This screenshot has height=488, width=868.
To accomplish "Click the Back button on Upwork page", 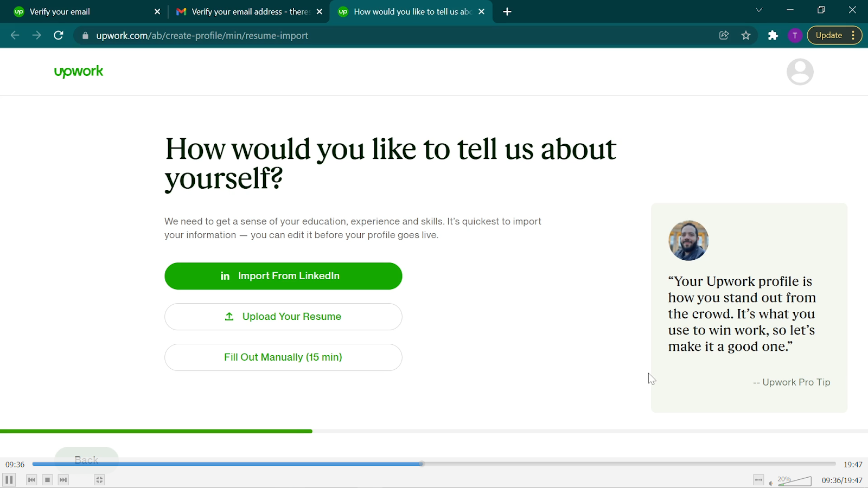I will 86,460.
